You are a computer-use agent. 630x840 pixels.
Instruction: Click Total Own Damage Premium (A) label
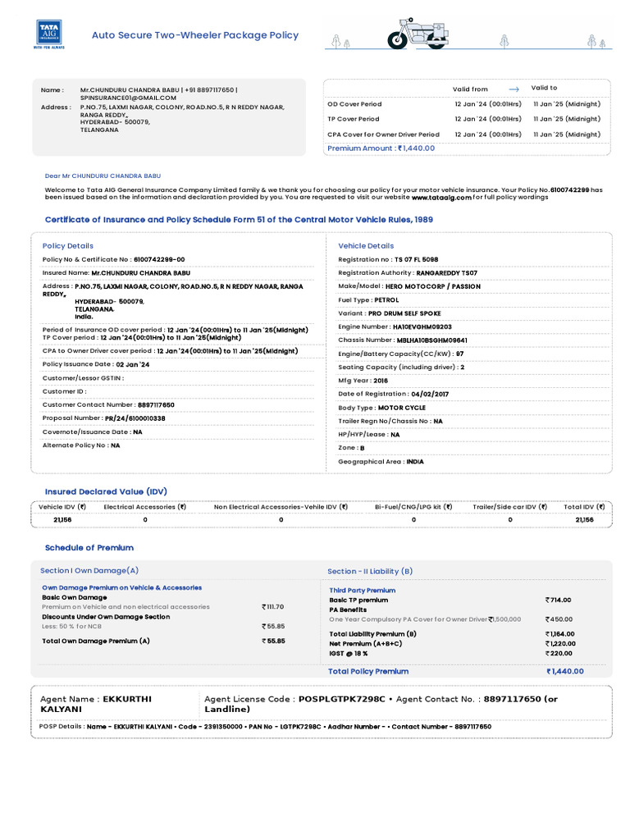point(96,641)
